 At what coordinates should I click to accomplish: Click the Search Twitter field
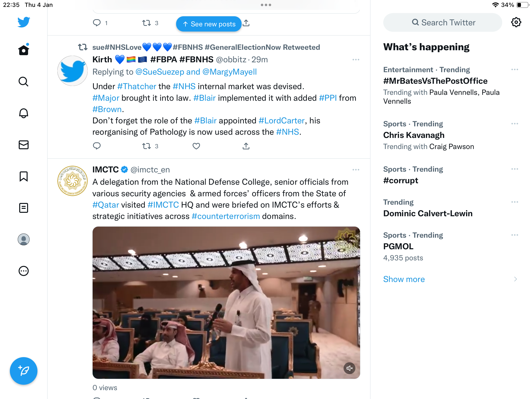(443, 22)
